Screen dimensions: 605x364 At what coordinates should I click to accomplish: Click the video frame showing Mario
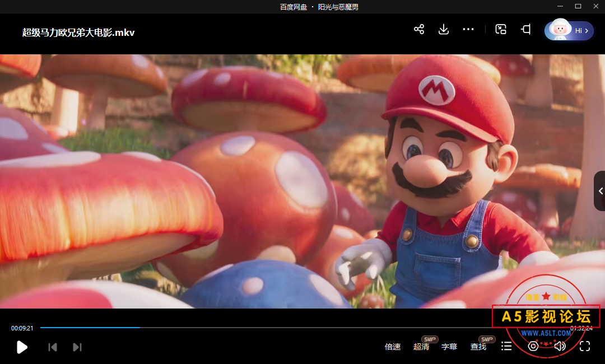pos(302,181)
